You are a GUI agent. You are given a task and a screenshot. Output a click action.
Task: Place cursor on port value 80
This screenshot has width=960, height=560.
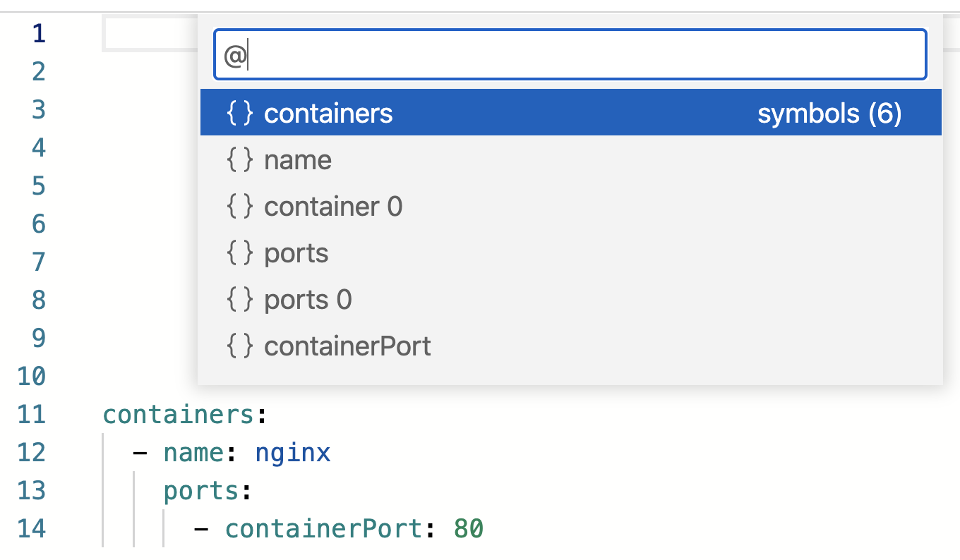click(x=469, y=528)
